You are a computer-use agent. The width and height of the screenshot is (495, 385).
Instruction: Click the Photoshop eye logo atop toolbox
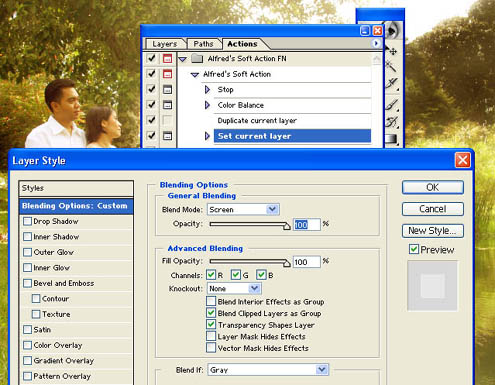pos(393,30)
